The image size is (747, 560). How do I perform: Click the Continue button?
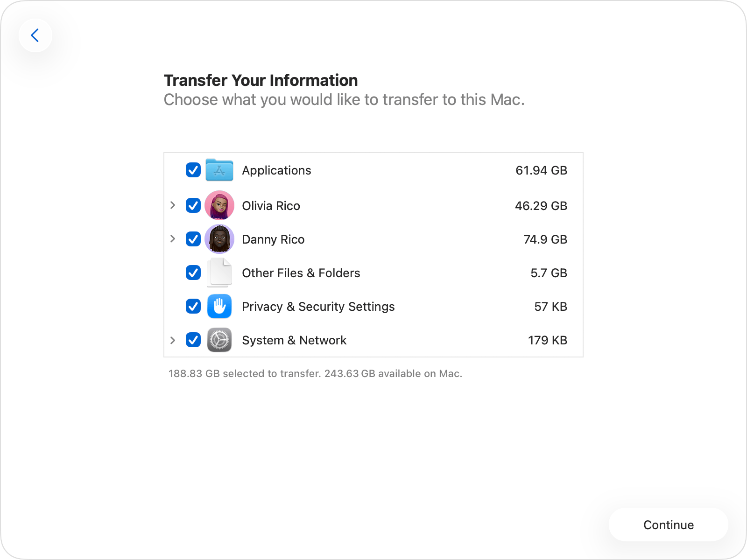pos(668,525)
